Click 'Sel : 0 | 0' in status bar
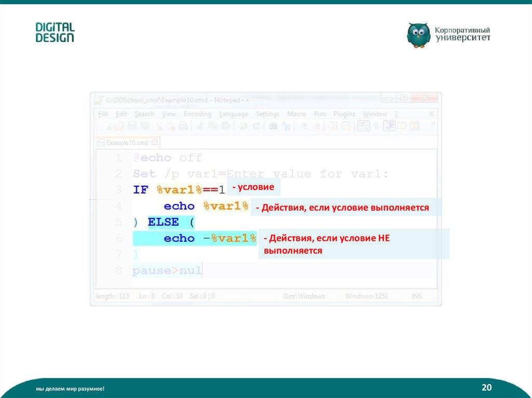532x398 pixels. 202,296
